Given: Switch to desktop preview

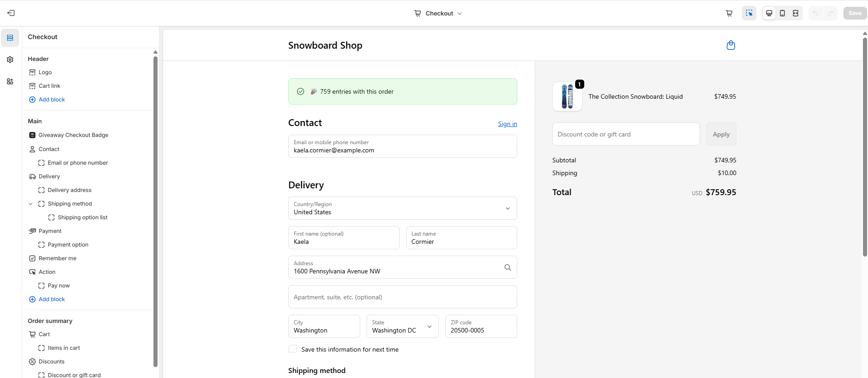Looking at the screenshot, I should point(769,13).
